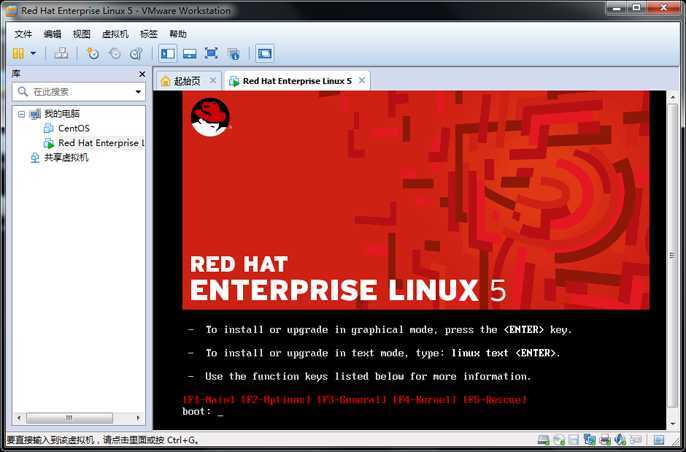
Task: Click the printer status bar icon
Action: 605,440
